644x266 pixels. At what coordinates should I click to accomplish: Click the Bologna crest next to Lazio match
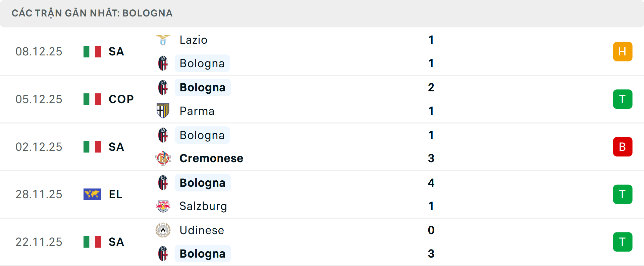(163, 63)
